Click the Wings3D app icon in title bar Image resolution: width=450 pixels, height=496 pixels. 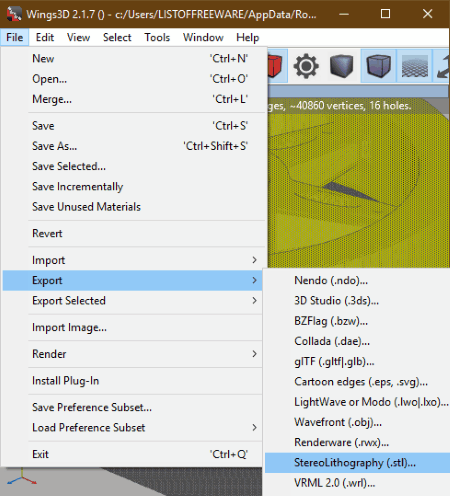click(14, 14)
